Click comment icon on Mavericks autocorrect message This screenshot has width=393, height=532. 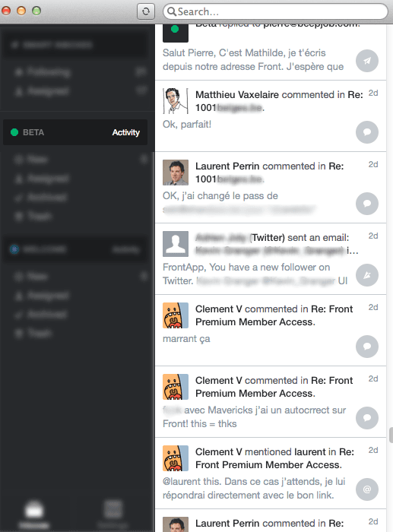(367, 418)
